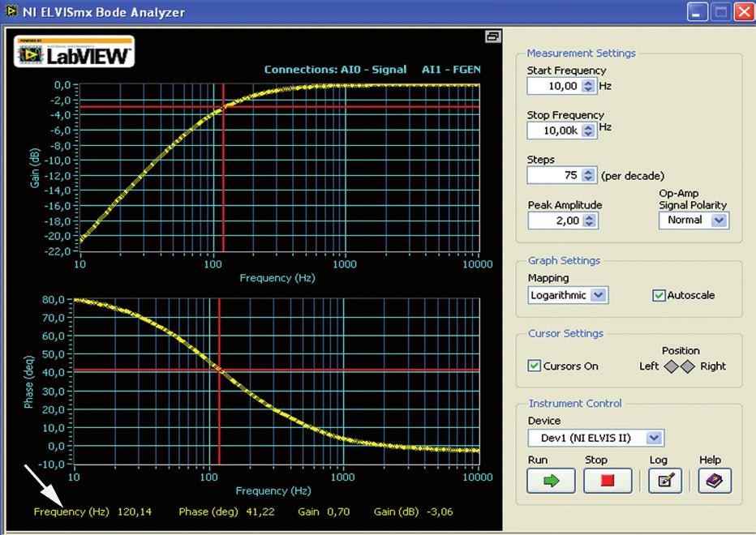Click the Measurement Settings group label

[x=581, y=53]
